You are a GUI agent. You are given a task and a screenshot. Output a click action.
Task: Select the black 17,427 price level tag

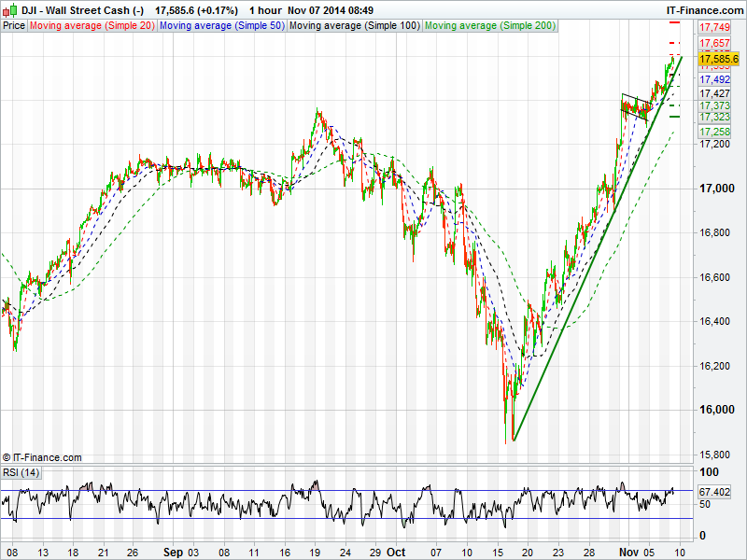[x=714, y=93]
